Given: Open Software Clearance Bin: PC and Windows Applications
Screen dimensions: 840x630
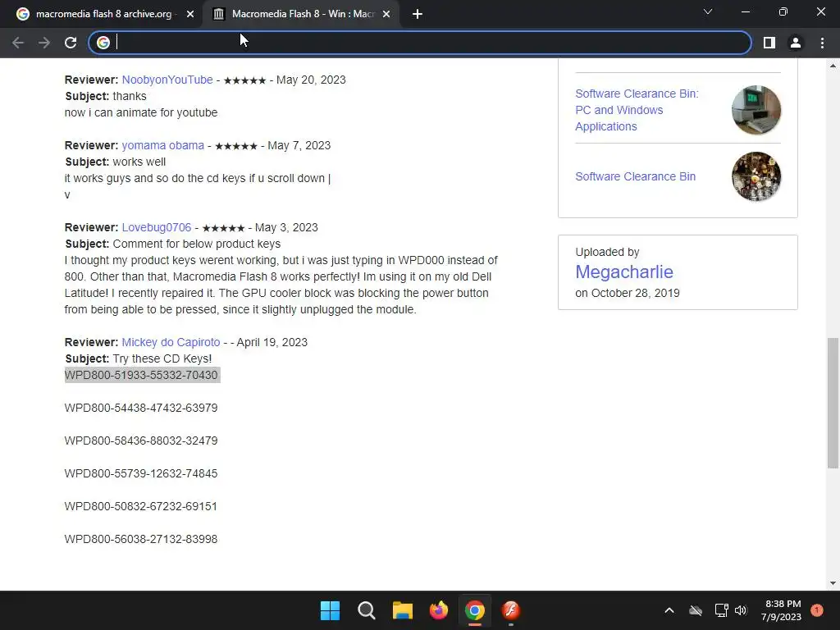Looking at the screenshot, I should click(x=637, y=110).
